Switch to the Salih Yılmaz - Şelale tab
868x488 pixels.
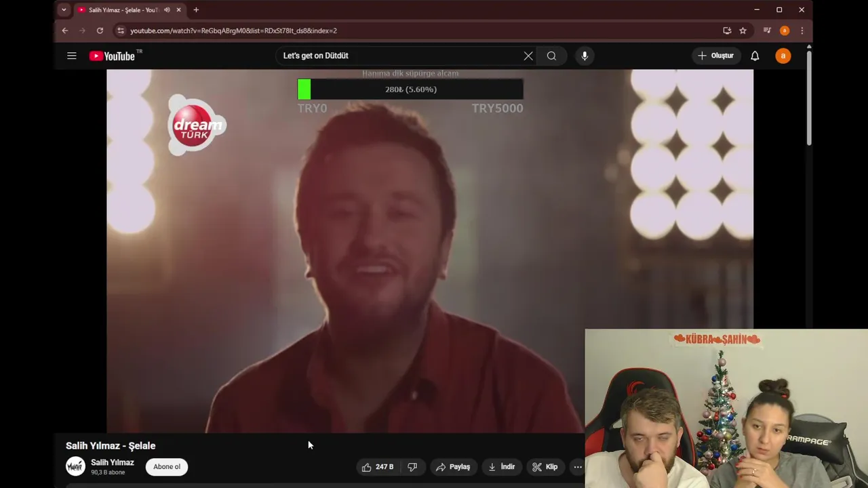[123, 10]
